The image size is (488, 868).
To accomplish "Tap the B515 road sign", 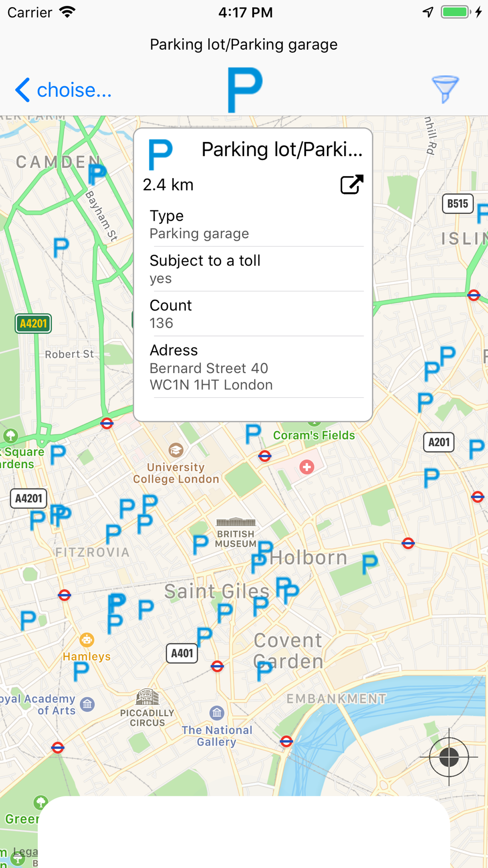I will click(x=458, y=204).
